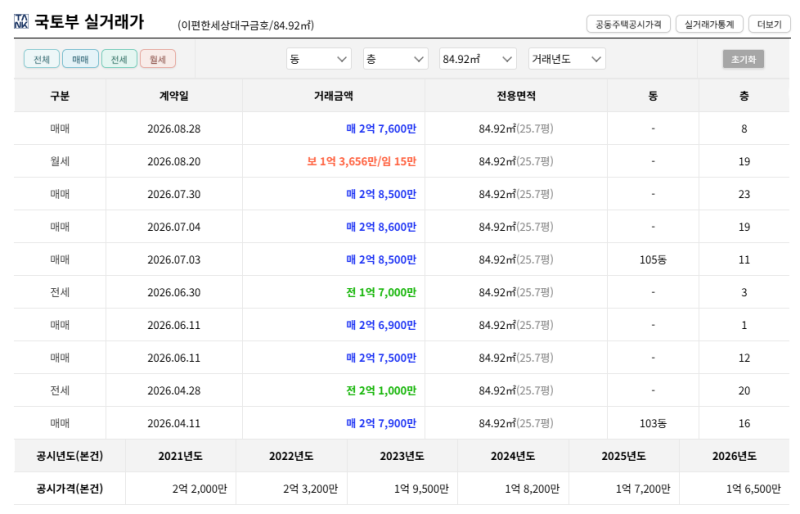Select price 매 2억 7,600만
This screenshot has height=514, width=800.
click(381, 129)
